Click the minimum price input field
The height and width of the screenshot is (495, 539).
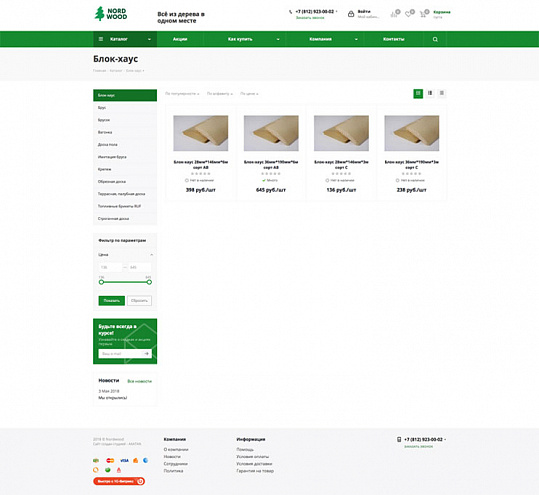pos(110,267)
